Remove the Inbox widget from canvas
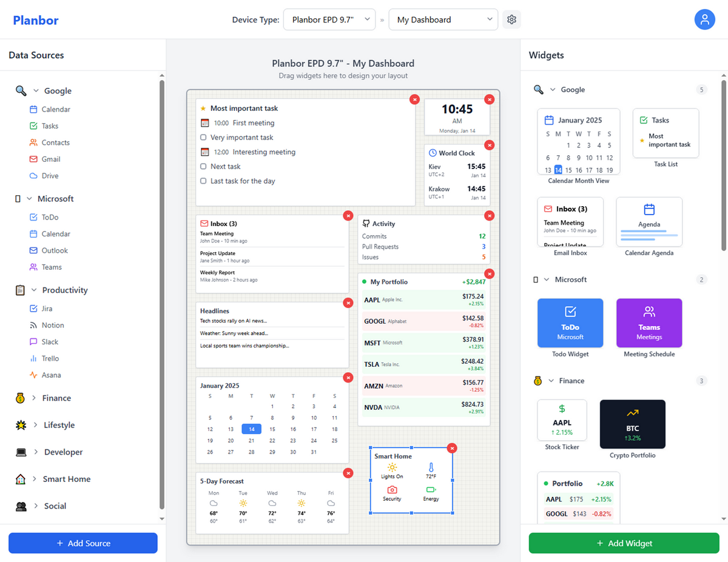 [348, 215]
